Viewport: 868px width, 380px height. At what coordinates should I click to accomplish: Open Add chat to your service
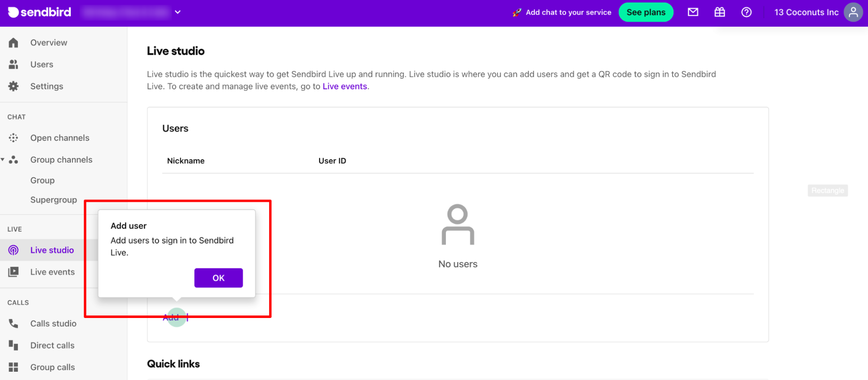[568, 13]
